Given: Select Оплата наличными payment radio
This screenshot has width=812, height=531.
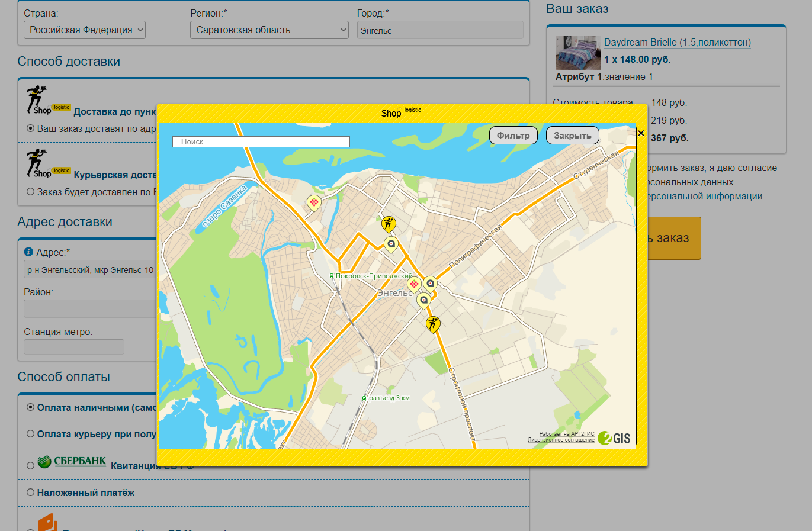Looking at the screenshot, I should (30, 407).
